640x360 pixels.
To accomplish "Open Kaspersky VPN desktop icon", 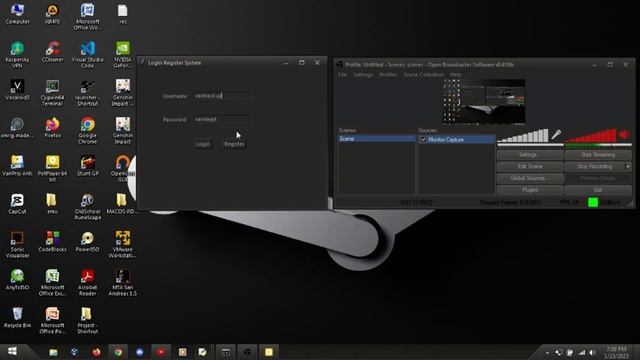I will coord(17,55).
